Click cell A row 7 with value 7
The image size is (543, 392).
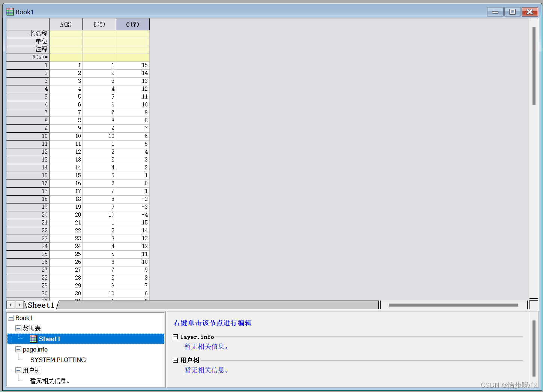66,112
